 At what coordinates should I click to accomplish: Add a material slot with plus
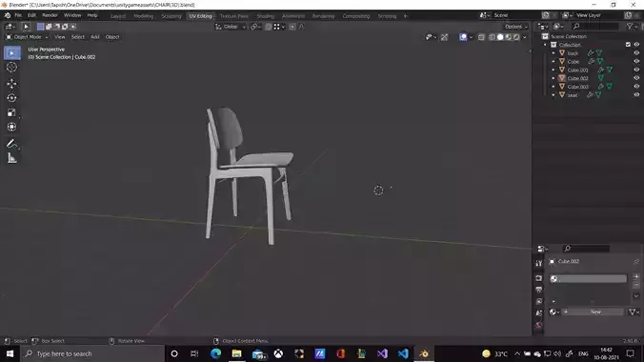[x=636, y=277]
